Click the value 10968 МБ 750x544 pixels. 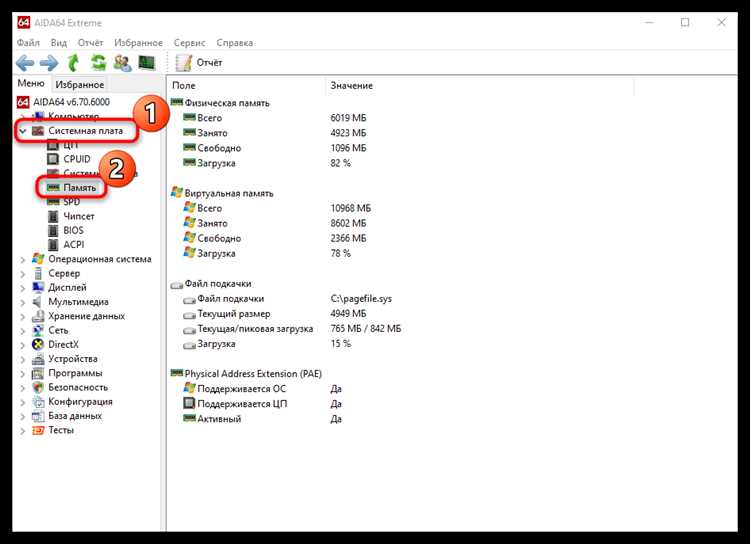coord(351,208)
